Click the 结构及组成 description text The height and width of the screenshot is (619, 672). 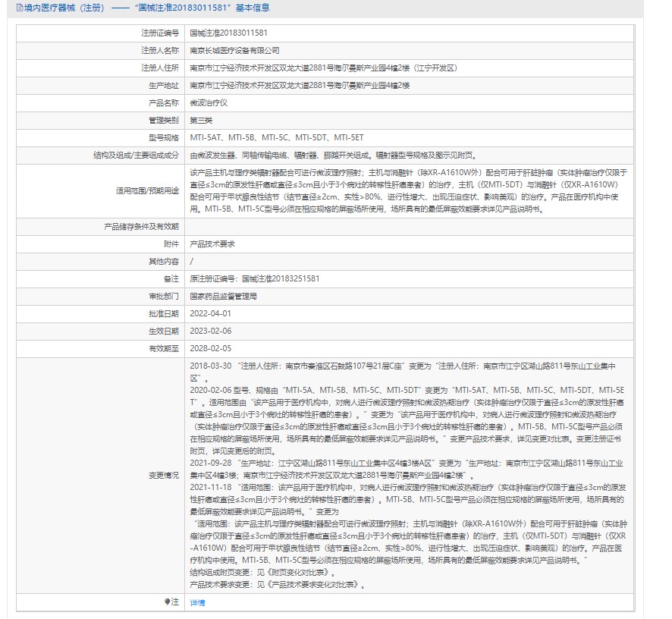tap(334, 156)
